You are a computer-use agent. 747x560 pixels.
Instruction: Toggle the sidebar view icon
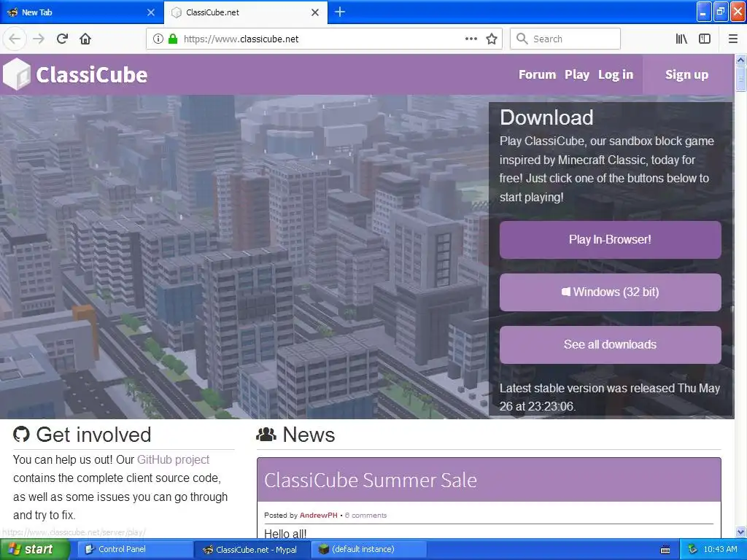[x=705, y=39]
